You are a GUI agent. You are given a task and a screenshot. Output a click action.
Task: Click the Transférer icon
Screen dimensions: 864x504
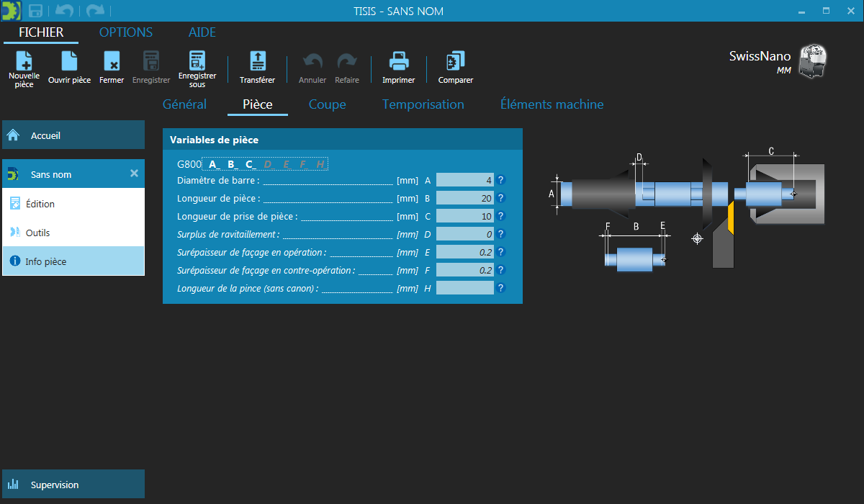pyautogui.click(x=257, y=62)
